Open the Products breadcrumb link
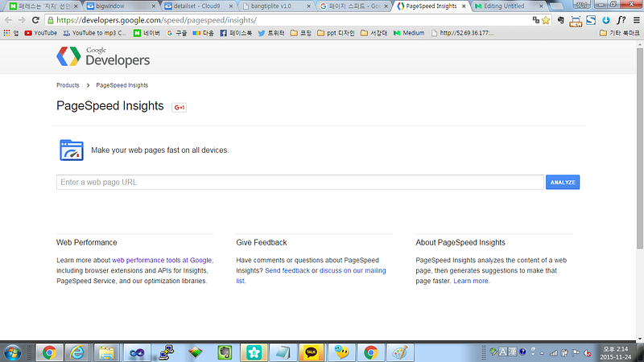Image resolution: width=644 pixels, height=362 pixels. (68, 85)
